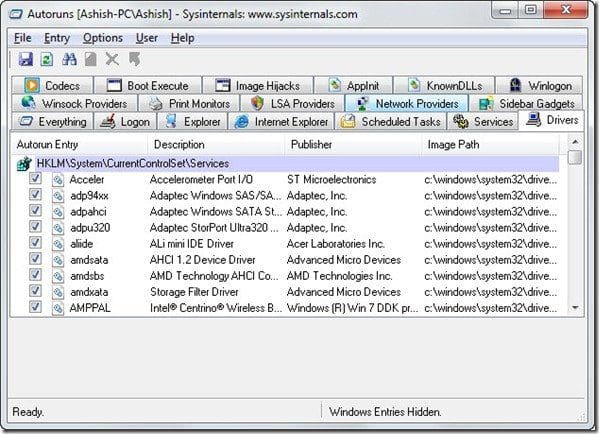Screen dimensions: 599x434
Task: Toggle the AMPPAL entry checkbox
Action: 35,307
